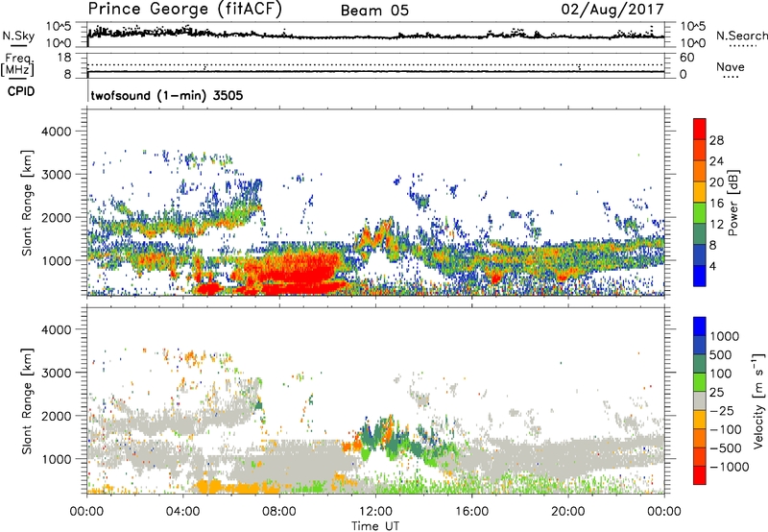Image resolution: width=768 pixels, height=532 pixels.
Task: Click the red swatch of power colorbar
Action: click(x=700, y=129)
